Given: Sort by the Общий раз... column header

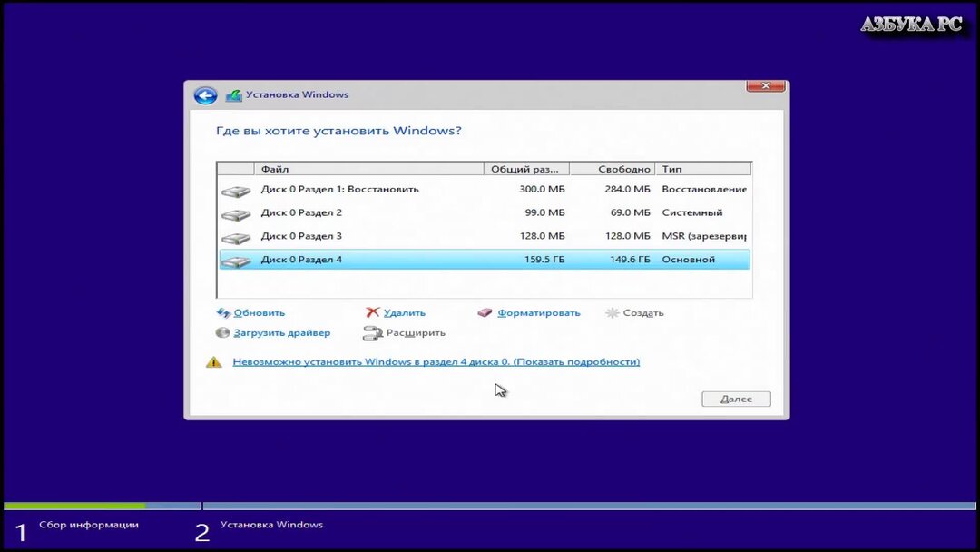Looking at the screenshot, I should pyautogui.click(x=526, y=169).
